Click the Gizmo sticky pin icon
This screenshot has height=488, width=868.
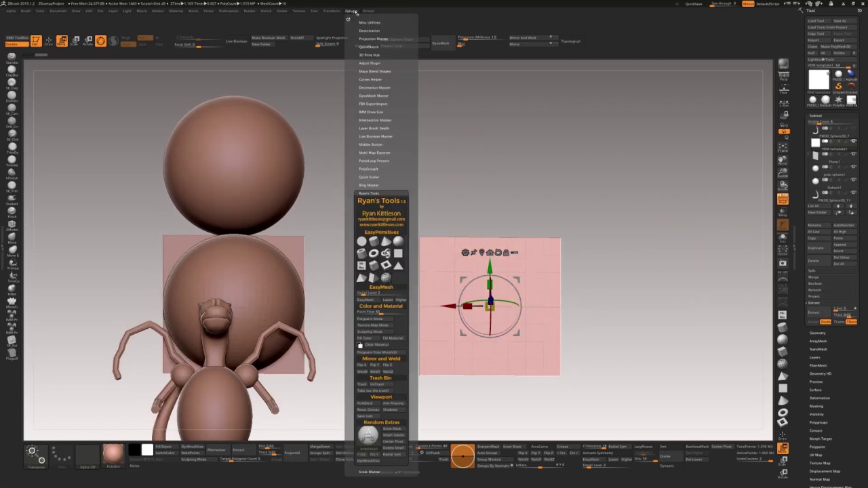474,253
